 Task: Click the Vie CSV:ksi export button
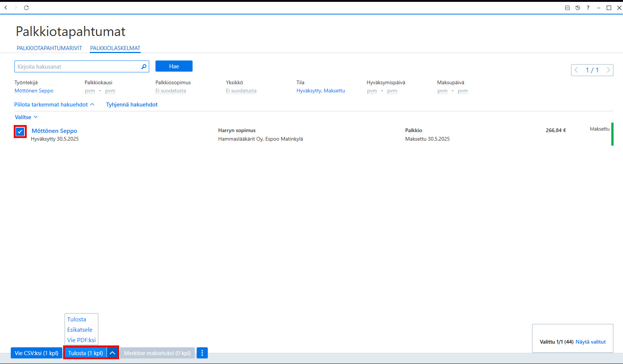point(37,353)
